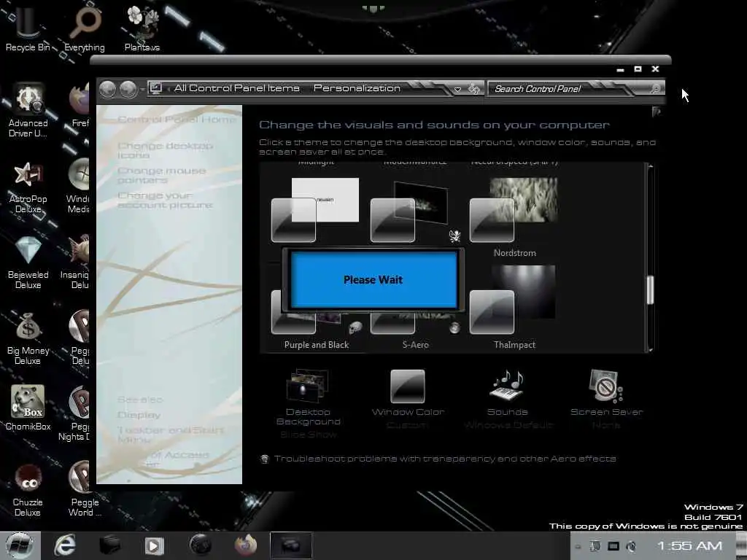Launch Peggle World desktop icon
The width and height of the screenshot is (747, 560).
click(x=85, y=489)
